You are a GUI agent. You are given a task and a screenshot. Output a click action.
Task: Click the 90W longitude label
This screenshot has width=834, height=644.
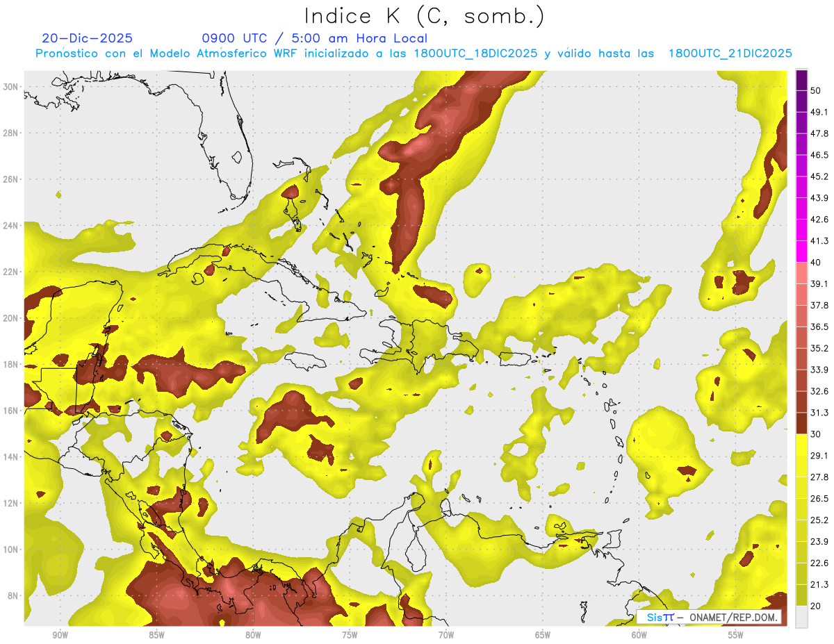pos(60,635)
